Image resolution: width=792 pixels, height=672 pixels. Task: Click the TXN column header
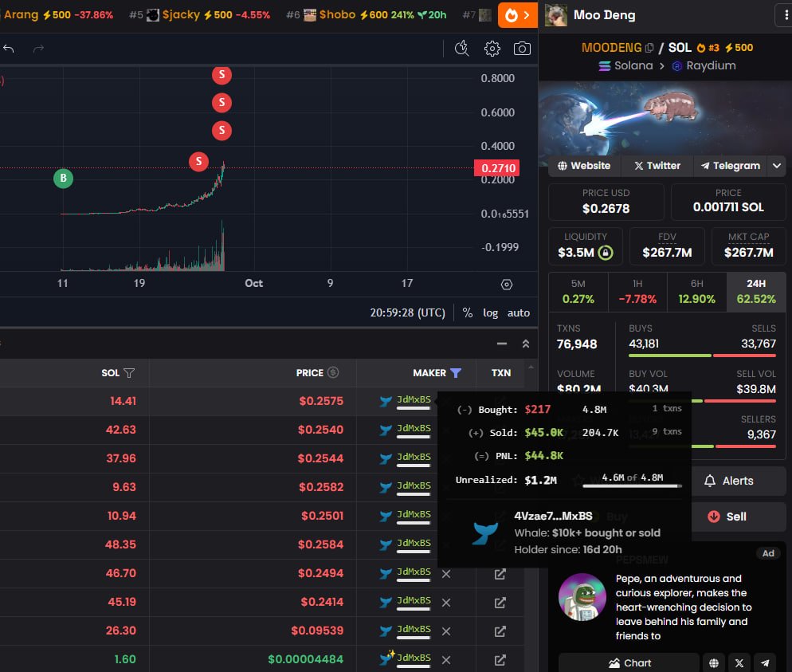501,373
